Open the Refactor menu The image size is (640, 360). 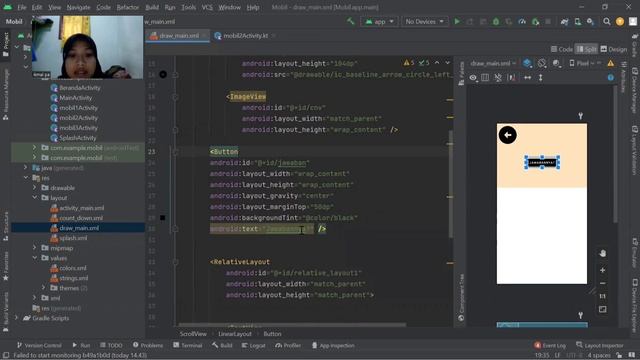pyautogui.click(x=128, y=7)
